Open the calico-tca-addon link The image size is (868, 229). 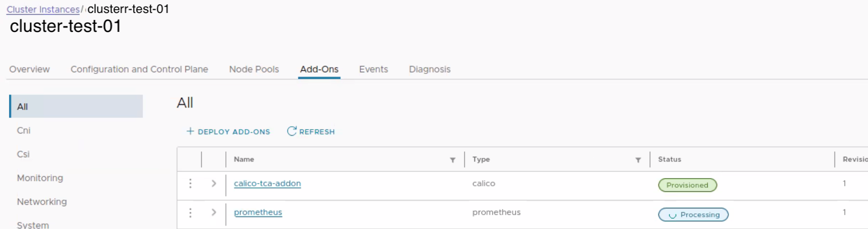click(267, 184)
